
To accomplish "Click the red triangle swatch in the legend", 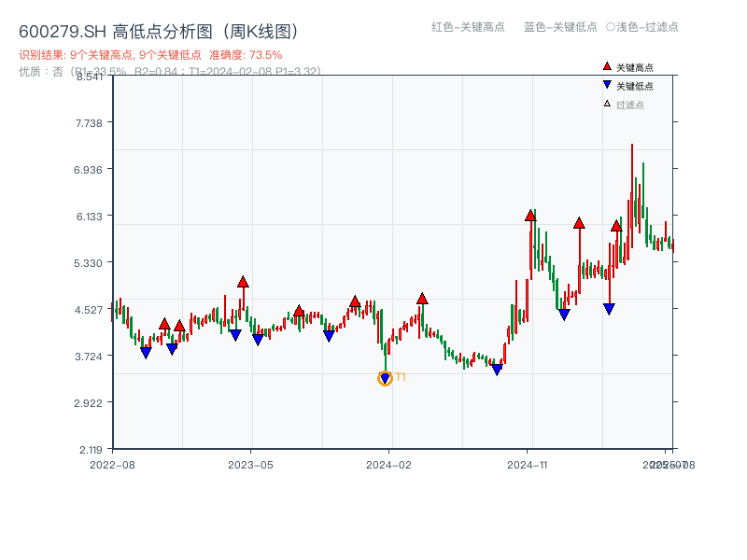I will [x=607, y=67].
